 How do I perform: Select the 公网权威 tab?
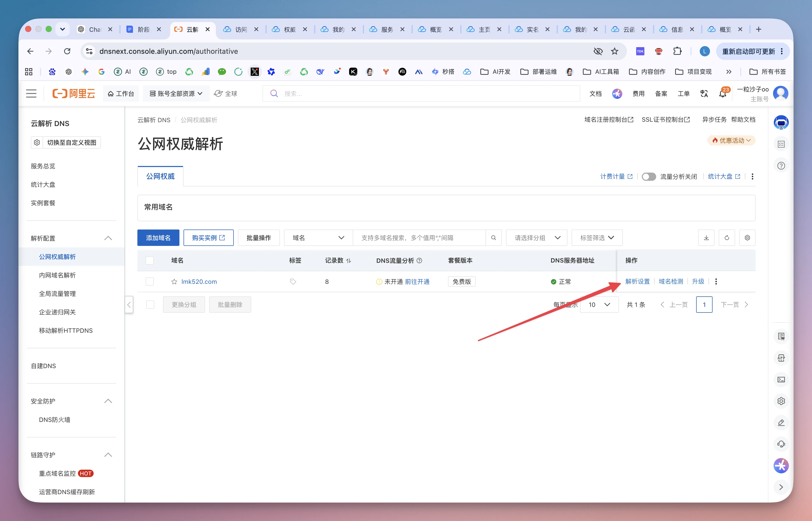160,176
